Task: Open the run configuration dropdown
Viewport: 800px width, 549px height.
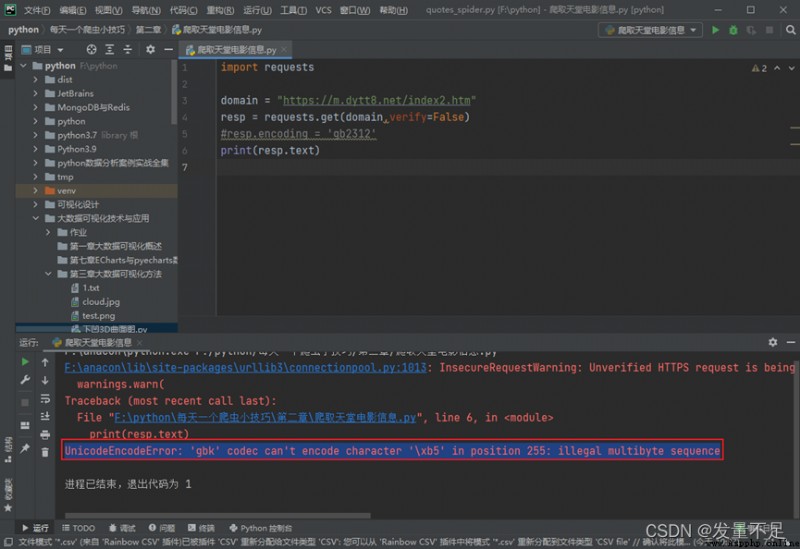Action: click(651, 30)
